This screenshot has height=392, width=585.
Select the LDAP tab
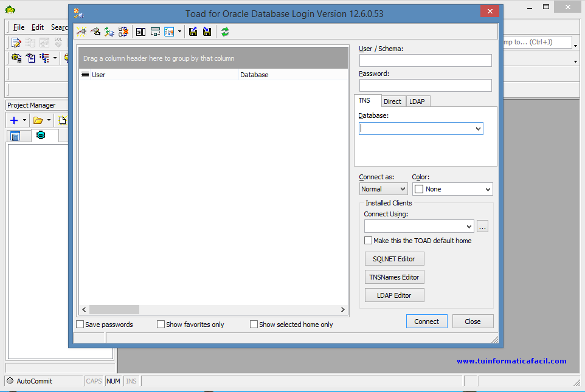pos(417,101)
